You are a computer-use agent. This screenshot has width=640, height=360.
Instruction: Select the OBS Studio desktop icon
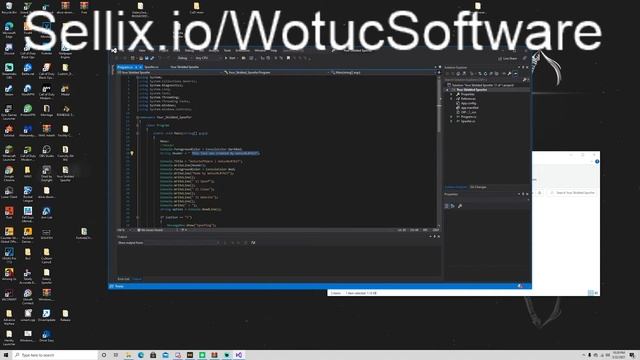(x=47, y=151)
